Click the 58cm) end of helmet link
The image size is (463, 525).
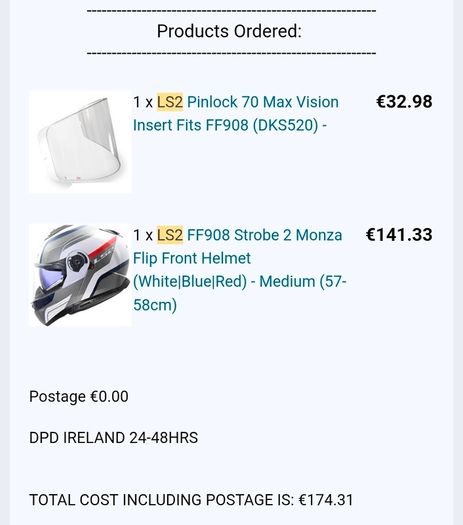tap(155, 305)
